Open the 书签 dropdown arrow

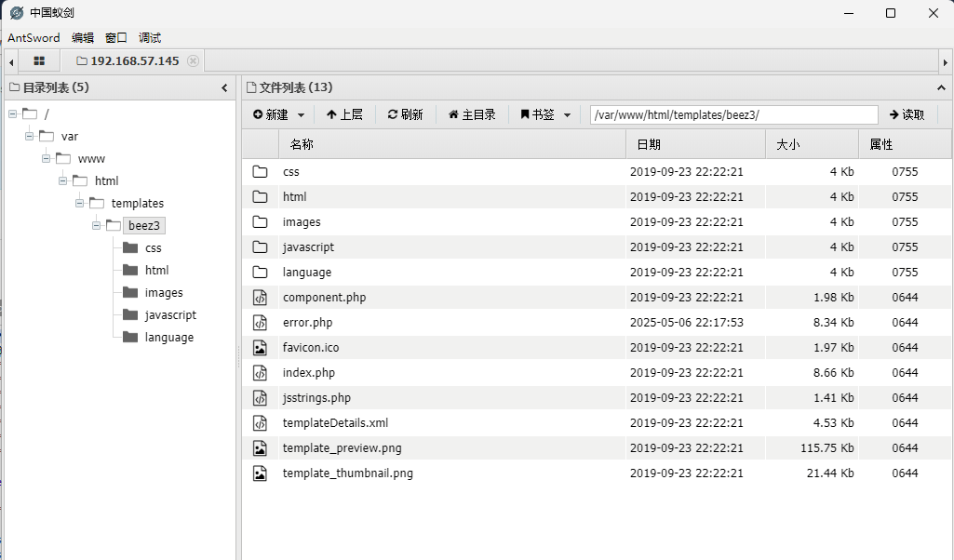[567, 115]
